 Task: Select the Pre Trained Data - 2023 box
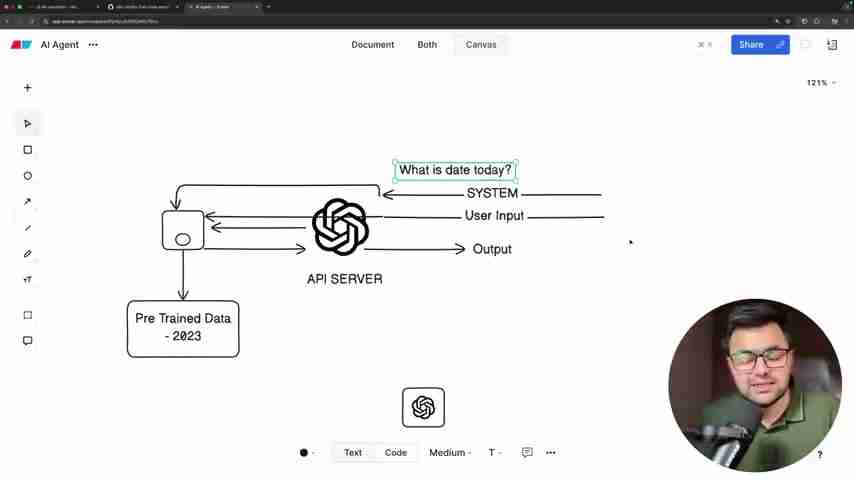[x=183, y=329]
